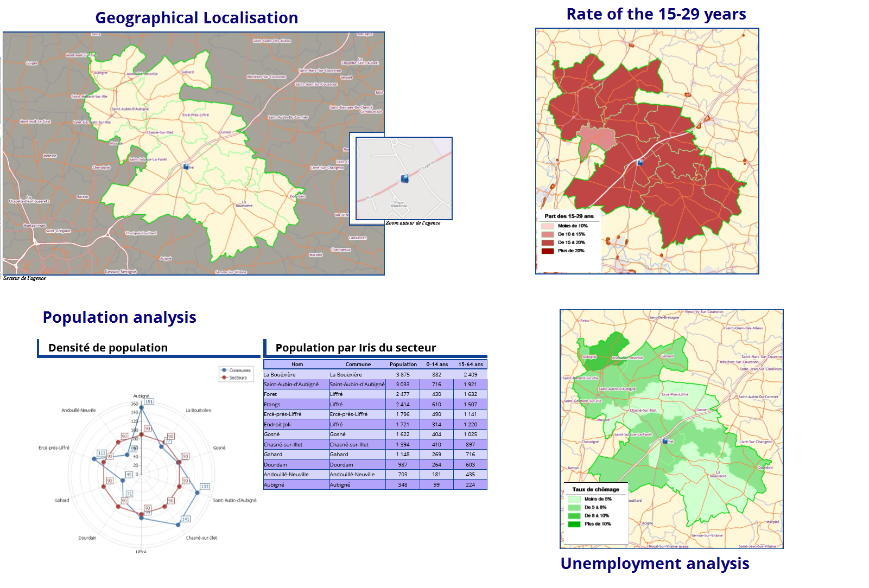Select the 'Foret' row name
This screenshot has height=588, width=869.
tap(270, 394)
